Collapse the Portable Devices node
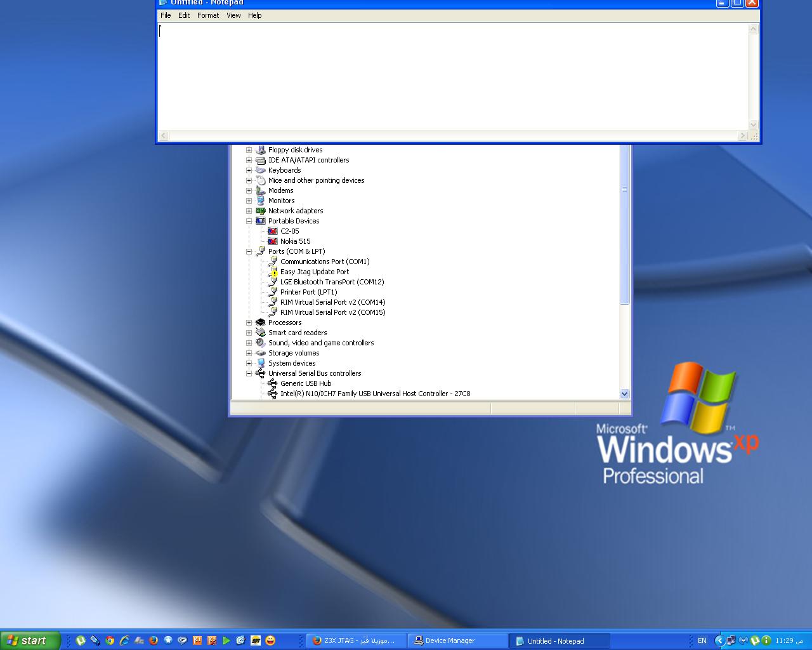The height and width of the screenshot is (650, 812). 249,221
